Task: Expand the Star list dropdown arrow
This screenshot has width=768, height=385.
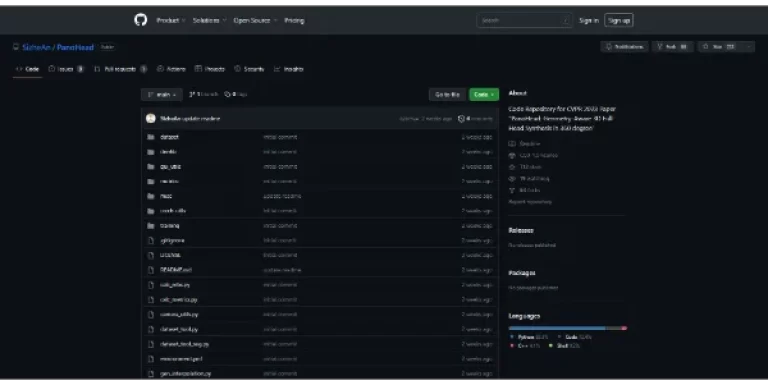Action: (x=748, y=47)
